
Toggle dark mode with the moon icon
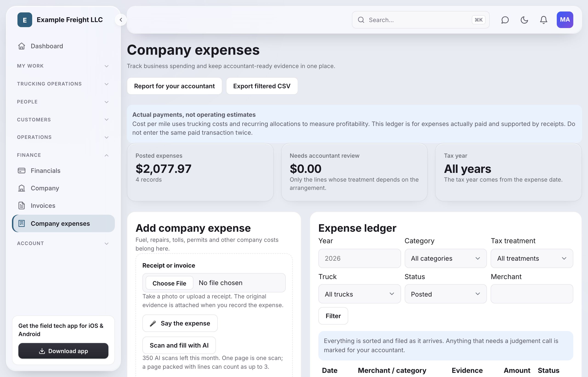tap(524, 20)
